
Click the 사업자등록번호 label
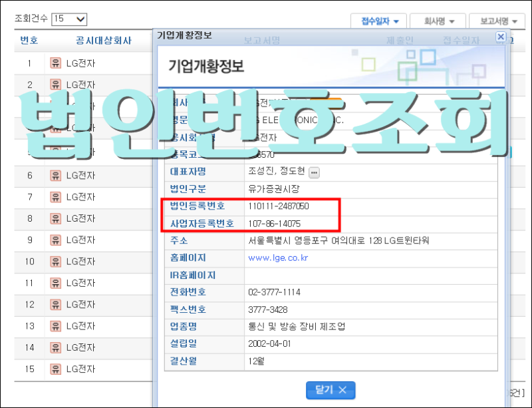202,224
